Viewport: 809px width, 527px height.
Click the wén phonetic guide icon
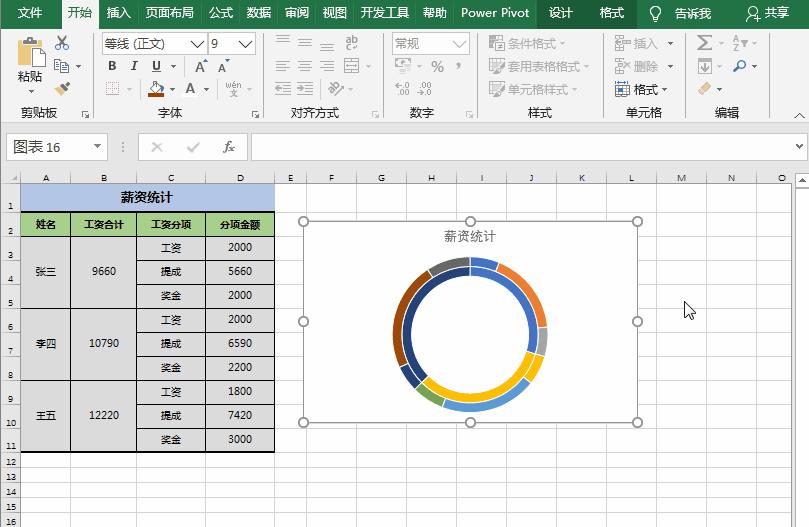pyautogui.click(x=233, y=88)
